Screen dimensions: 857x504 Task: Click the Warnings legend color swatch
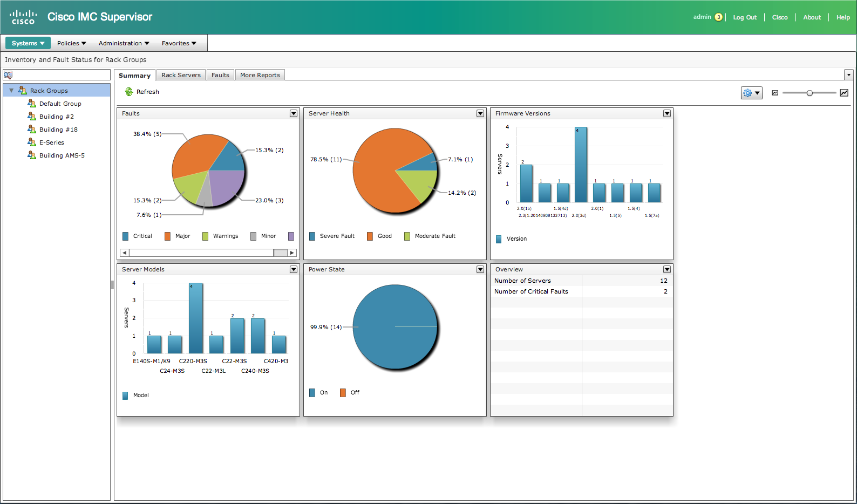click(205, 236)
